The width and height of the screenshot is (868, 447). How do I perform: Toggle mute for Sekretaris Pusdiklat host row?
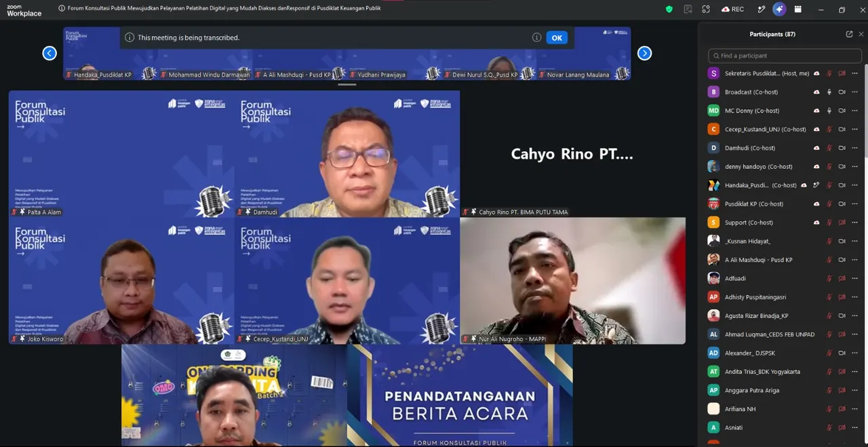(829, 73)
